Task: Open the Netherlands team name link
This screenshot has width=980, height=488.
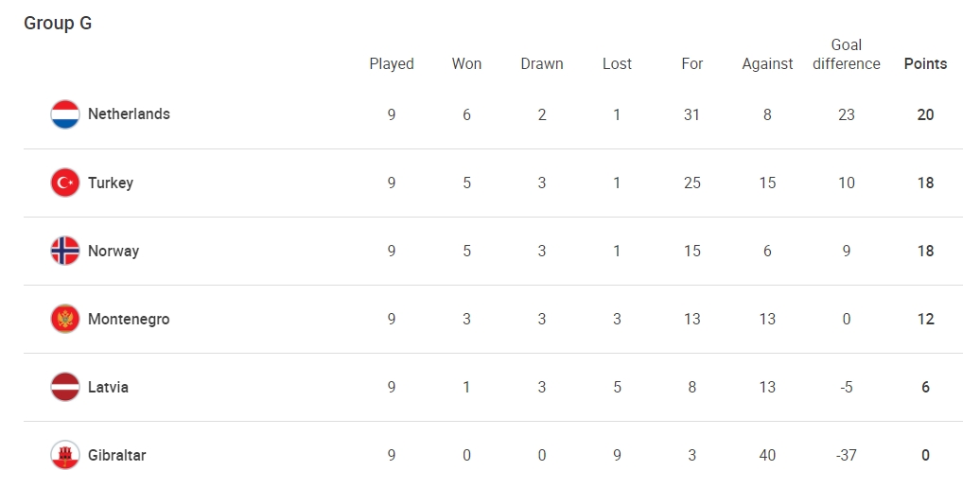Action: (129, 113)
